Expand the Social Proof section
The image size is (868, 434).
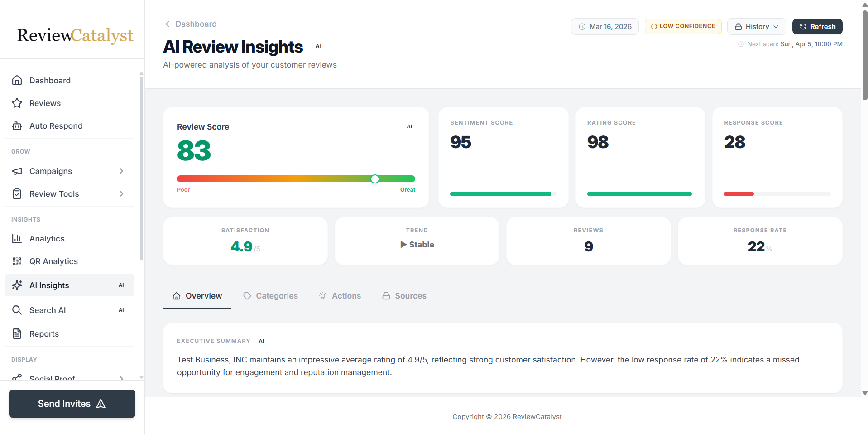pyautogui.click(x=121, y=379)
